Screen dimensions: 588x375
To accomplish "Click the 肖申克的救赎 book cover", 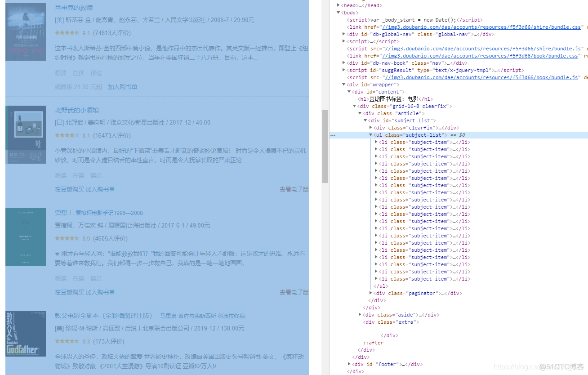I will (x=26, y=32).
